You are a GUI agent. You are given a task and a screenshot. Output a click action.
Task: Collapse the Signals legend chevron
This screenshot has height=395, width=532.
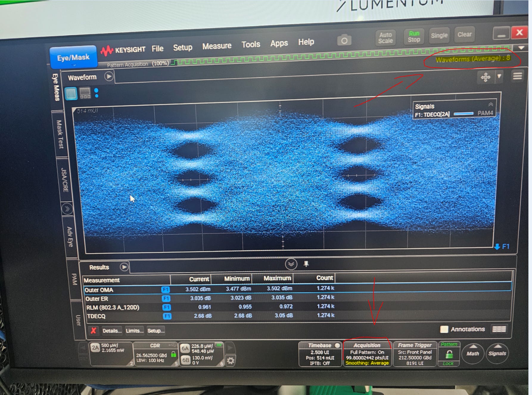point(491,104)
